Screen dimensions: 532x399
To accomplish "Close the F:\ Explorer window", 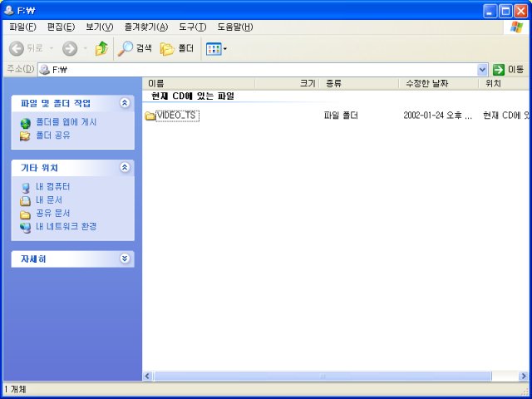I will 521,11.
